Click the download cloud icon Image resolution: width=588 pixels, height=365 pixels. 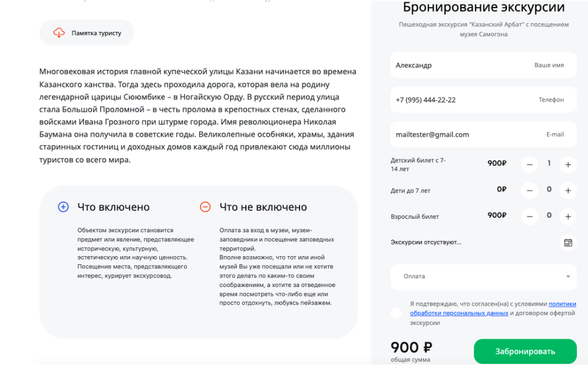click(x=59, y=33)
